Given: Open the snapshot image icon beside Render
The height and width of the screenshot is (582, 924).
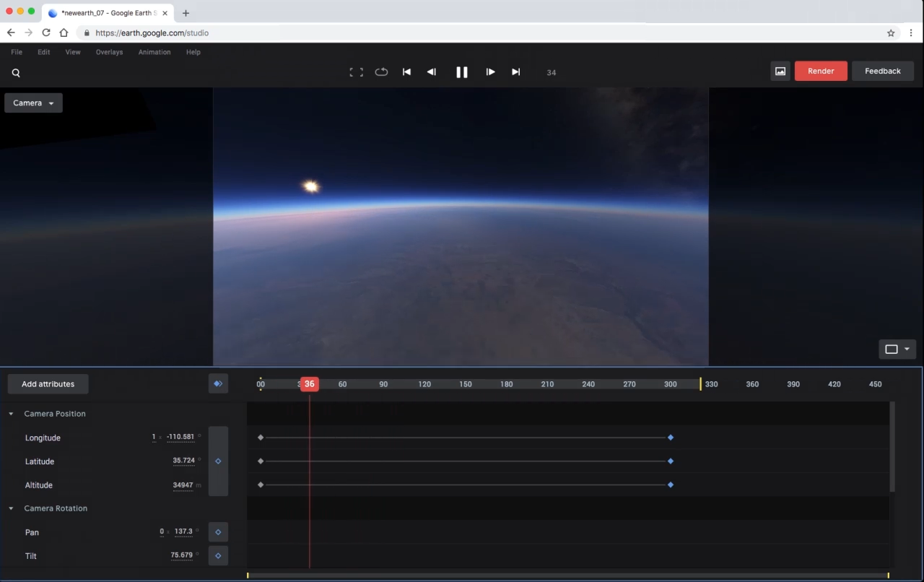Looking at the screenshot, I should pyautogui.click(x=780, y=71).
